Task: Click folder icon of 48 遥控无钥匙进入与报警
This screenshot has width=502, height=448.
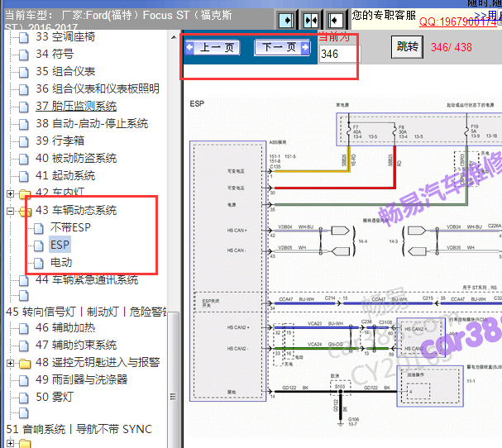Action: (25, 364)
